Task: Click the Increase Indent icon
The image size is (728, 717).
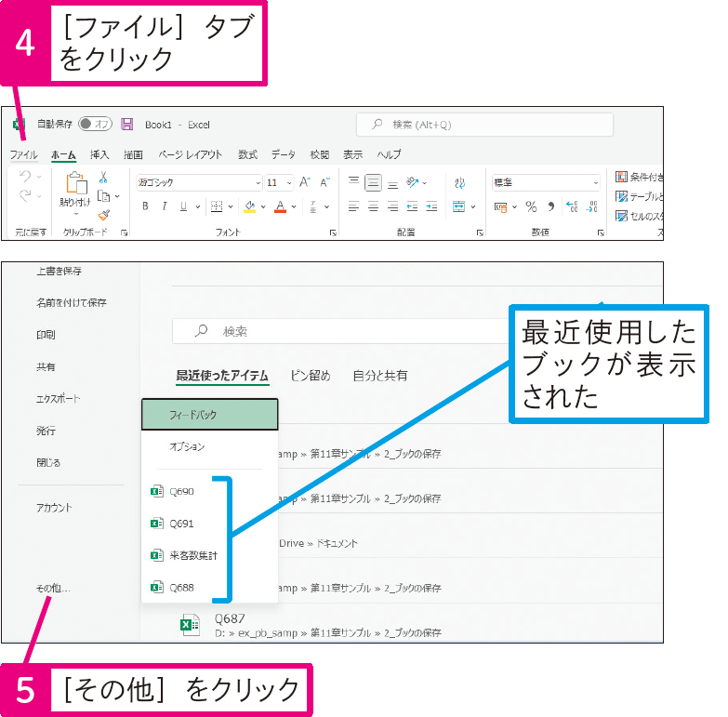Action: (x=431, y=206)
